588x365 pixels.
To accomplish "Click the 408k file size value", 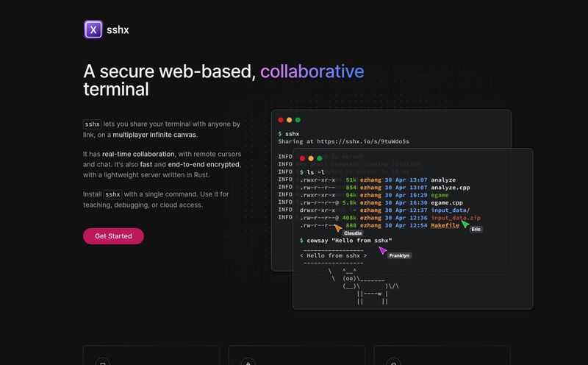I will [x=349, y=218].
